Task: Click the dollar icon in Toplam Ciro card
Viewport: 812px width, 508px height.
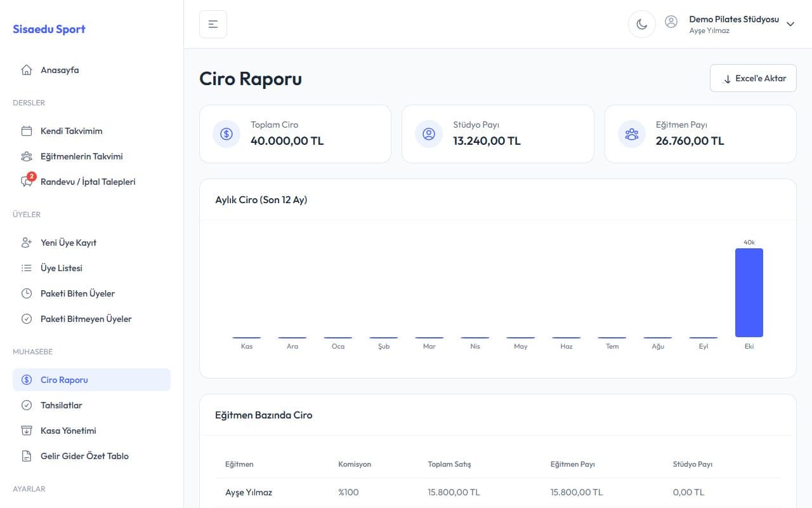Action: click(226, 134)
